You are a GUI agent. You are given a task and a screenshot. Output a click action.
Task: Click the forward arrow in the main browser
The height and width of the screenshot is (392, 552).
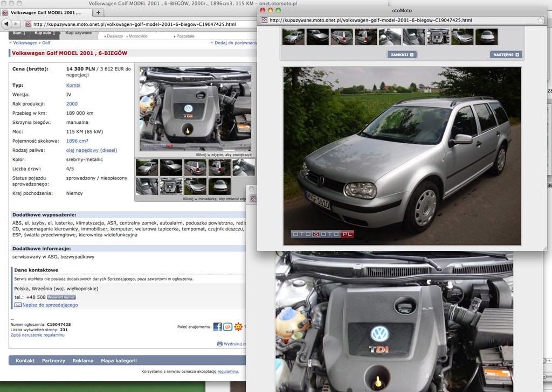[x=16, y=24]
